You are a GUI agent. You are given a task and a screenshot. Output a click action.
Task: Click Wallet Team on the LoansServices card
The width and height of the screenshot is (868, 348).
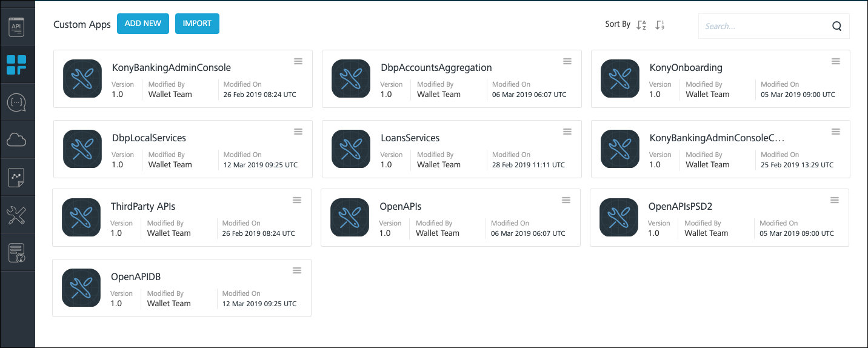pyautogui.click(x=439, y=164)
